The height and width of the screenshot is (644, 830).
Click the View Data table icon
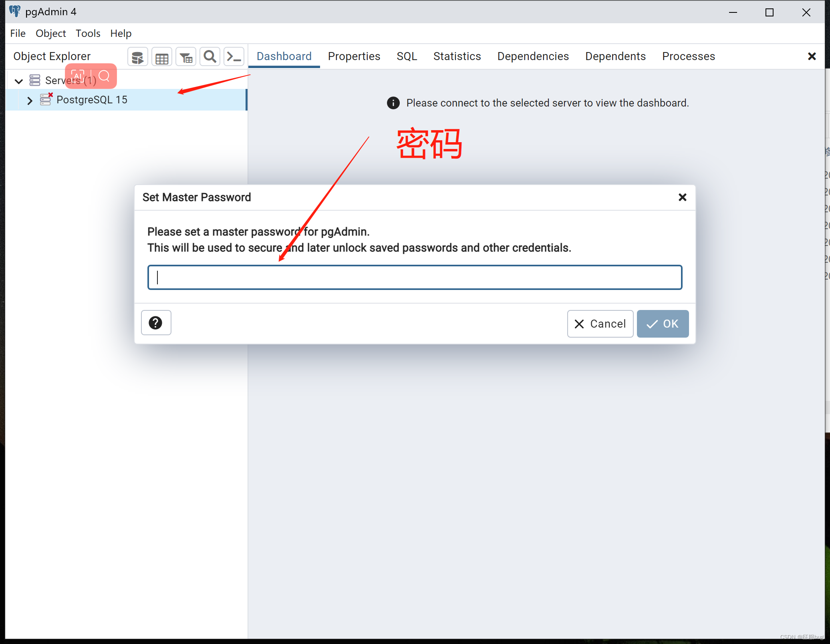[x=162, y=57]
